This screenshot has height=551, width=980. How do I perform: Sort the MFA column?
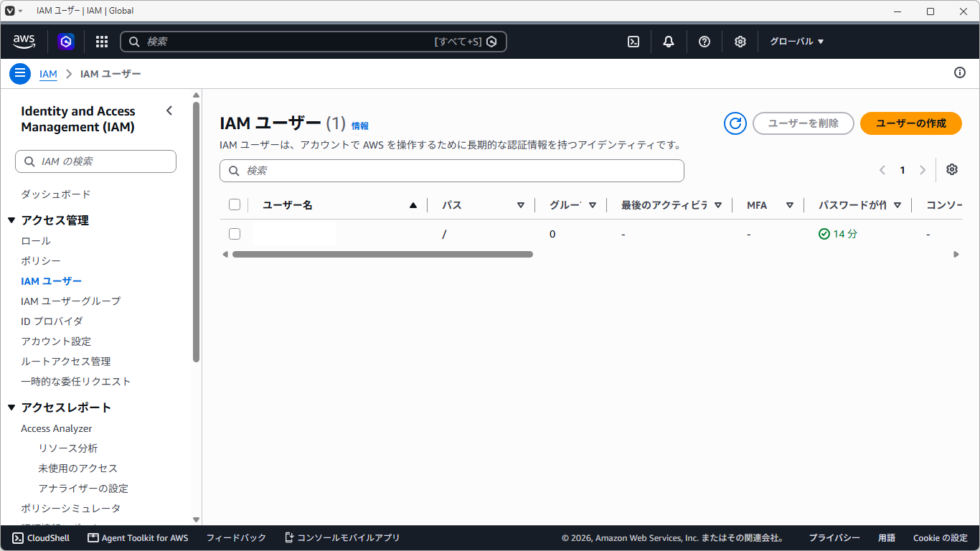pyautogui.click(x=790, y=205)
